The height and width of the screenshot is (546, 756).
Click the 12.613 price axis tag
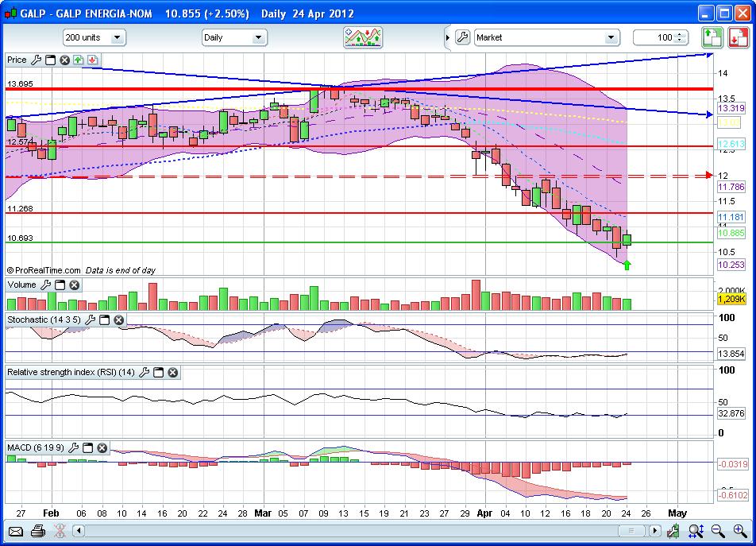click(731, 144)
